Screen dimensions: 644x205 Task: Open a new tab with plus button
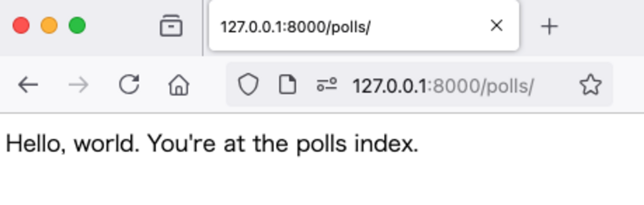549,26
